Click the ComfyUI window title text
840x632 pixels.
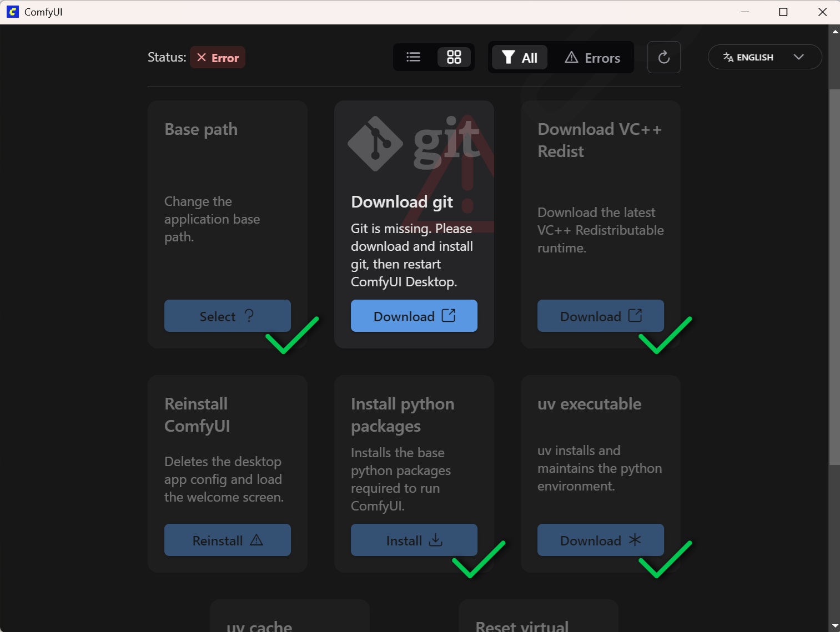tap(43, 12)
